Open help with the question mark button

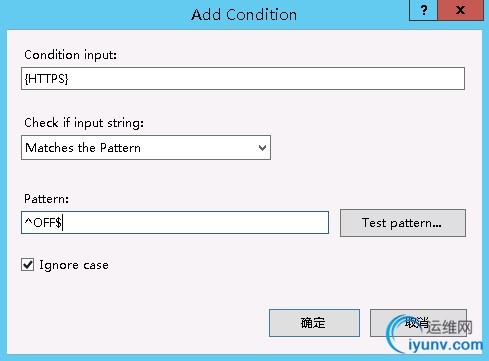[x=423, y=10]
